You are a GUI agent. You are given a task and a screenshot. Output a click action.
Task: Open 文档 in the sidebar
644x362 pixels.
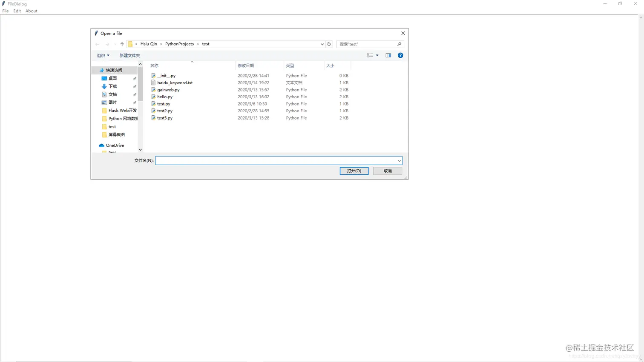(112, 94)
